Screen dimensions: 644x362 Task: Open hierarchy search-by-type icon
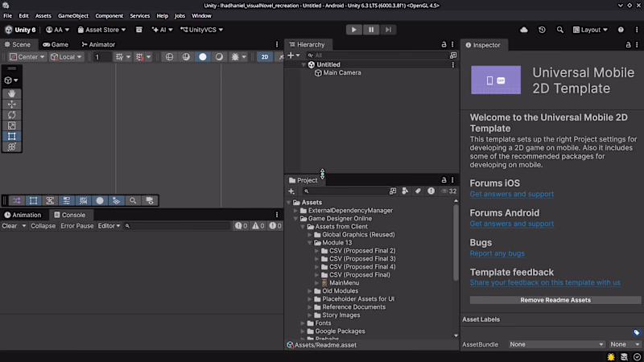coord(453,56)
